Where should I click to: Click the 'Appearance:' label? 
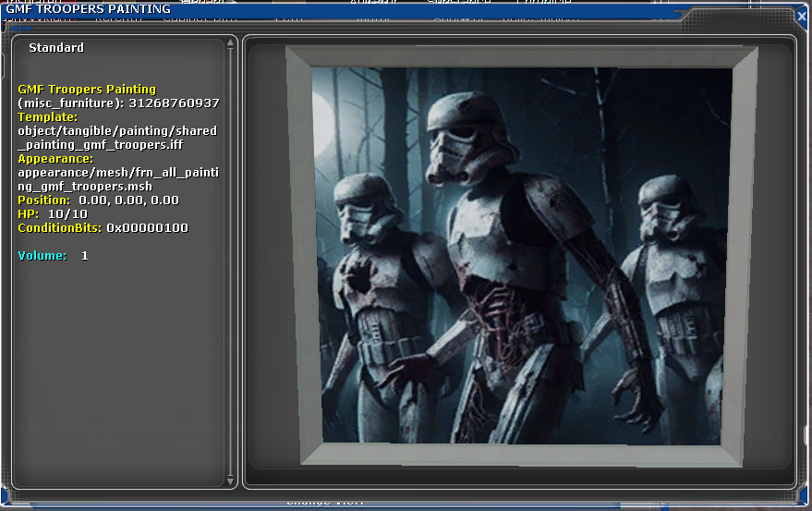55,159
